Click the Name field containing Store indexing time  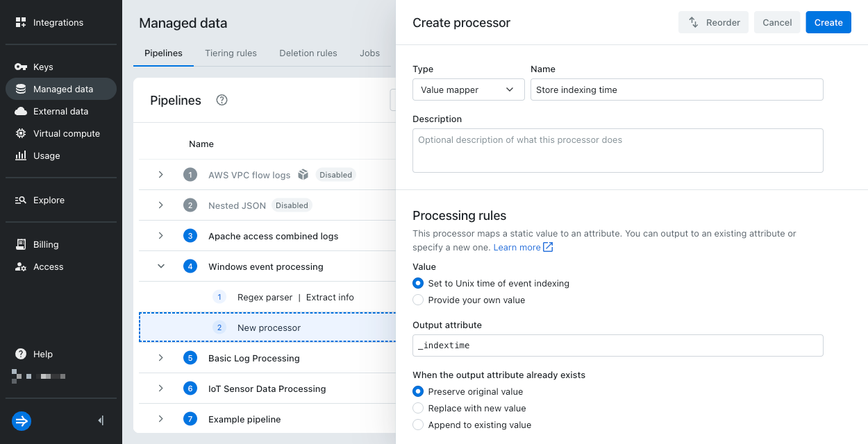point(677,89)
